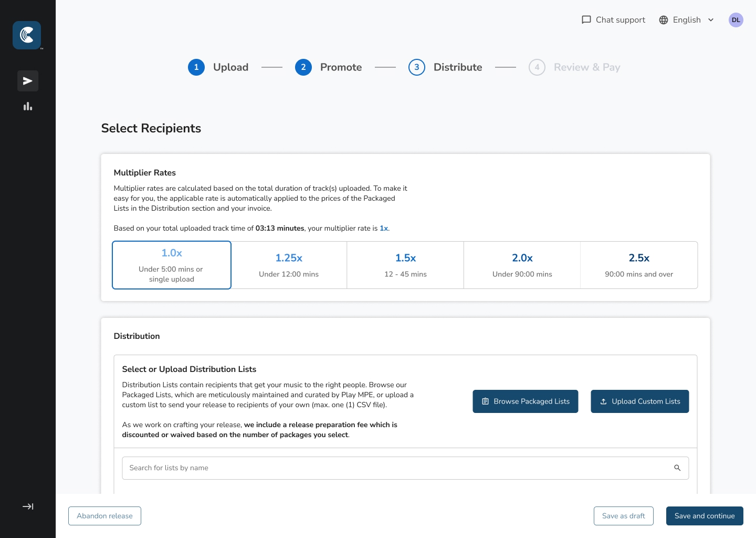This screenshot has height=538, width=756.
Task: Click Browse Packaged Lists button
Action: (525, 401)
